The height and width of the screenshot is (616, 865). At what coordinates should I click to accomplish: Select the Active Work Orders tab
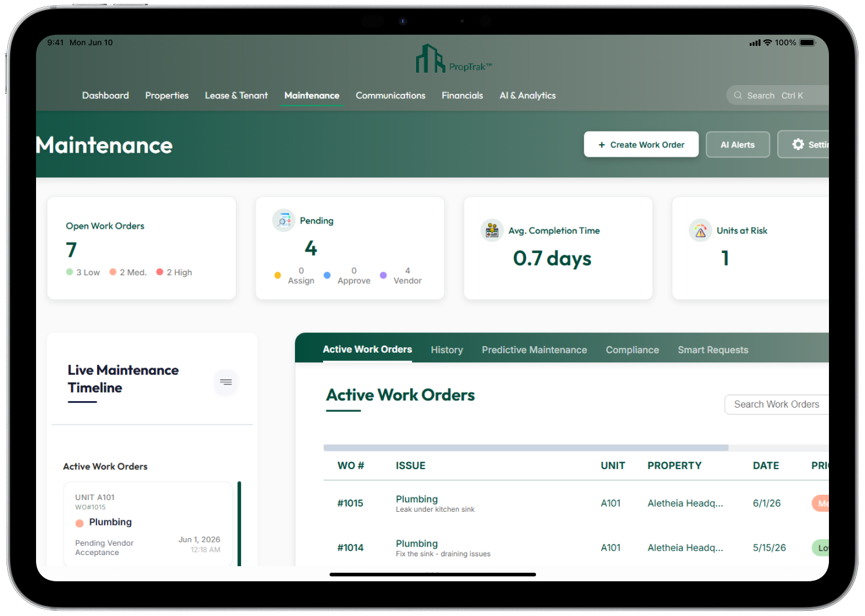[368, 349]
